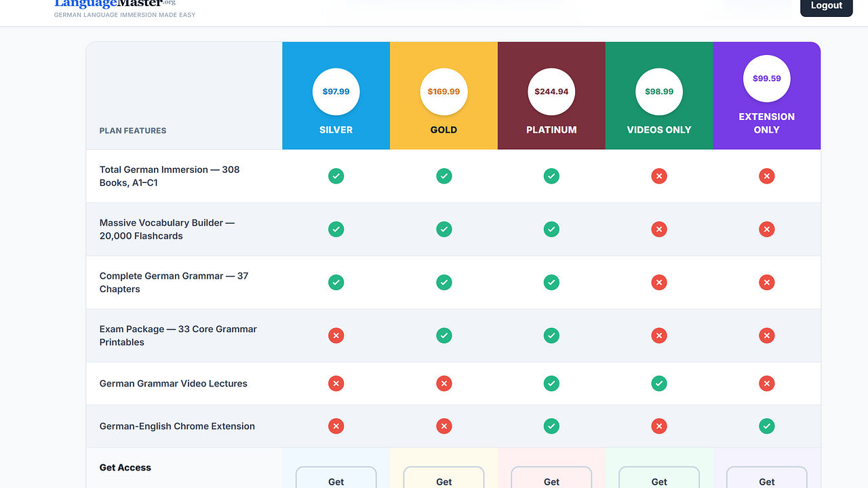Click Platinum checkmark for Massive Vocabulary Builder

click(551, 229)
